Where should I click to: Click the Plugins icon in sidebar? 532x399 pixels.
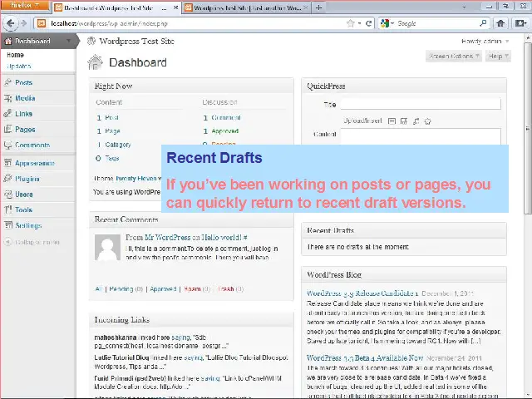[8, 179]
